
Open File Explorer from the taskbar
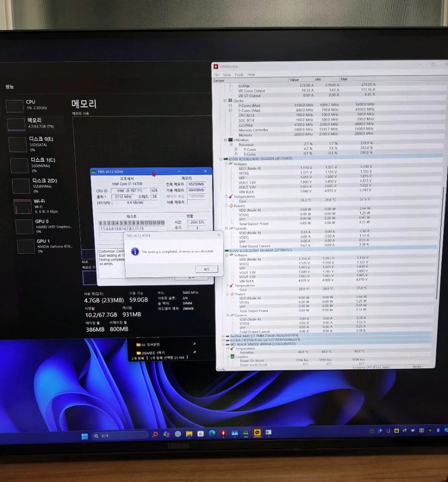pos(189,434)
